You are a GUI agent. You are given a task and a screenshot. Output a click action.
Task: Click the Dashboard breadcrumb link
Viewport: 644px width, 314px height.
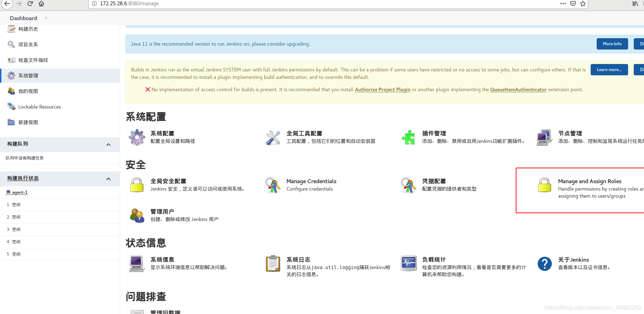(23, 18)
